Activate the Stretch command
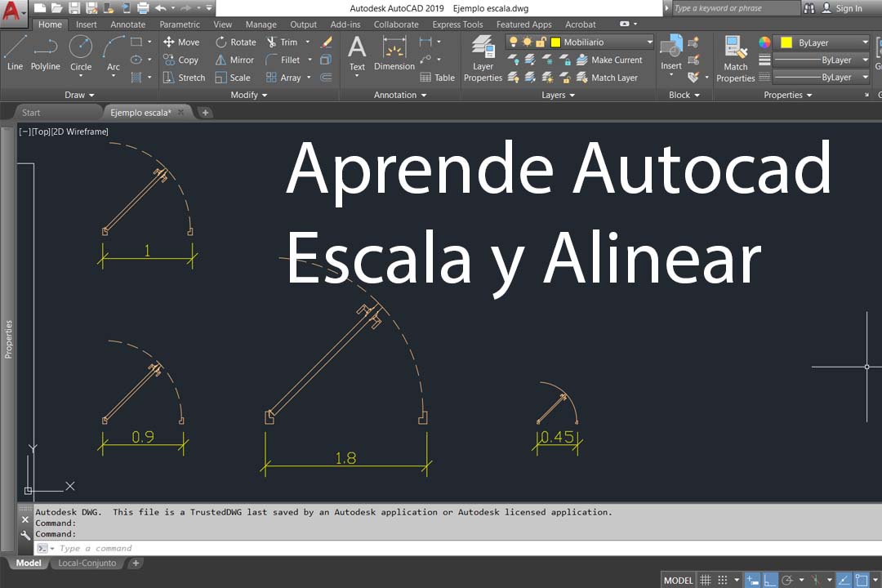Image resolution: width=882 pixels, height=588 pixels. [184, 78]
